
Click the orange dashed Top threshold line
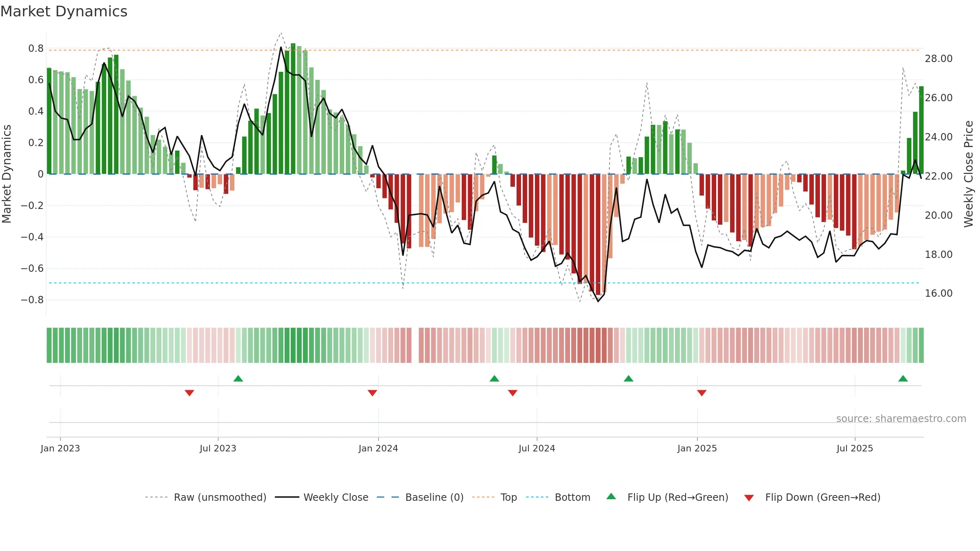coord(484,50)
